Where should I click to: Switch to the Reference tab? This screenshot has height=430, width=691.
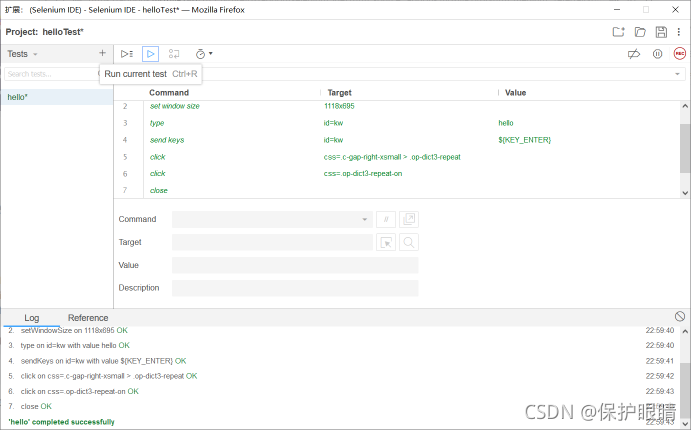pyautogui.click(x=88, y=318)
